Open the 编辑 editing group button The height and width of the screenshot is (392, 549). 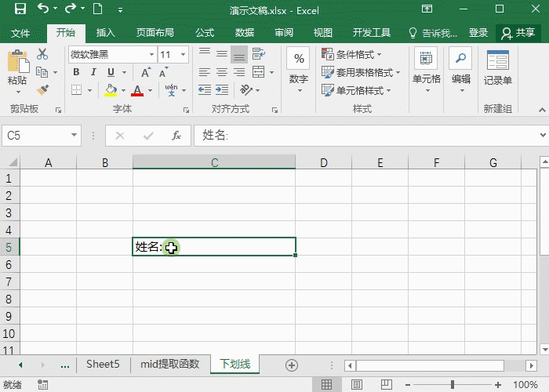pyautogui.click(x=461, y=71)
